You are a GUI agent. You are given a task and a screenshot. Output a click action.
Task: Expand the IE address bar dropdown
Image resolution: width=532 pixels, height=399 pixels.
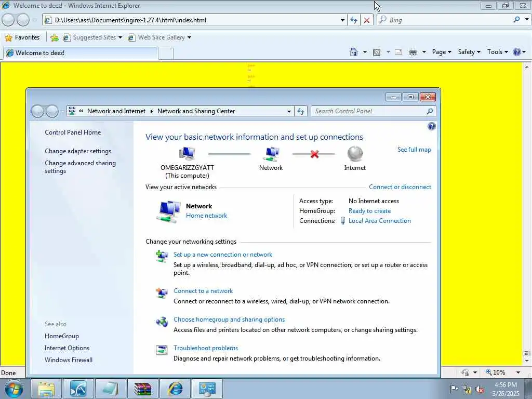point(342,20)
